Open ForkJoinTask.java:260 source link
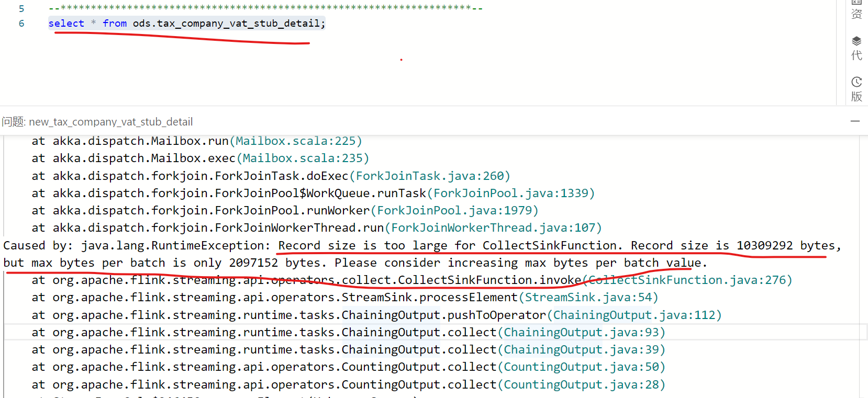 click(x=430, y=176)
